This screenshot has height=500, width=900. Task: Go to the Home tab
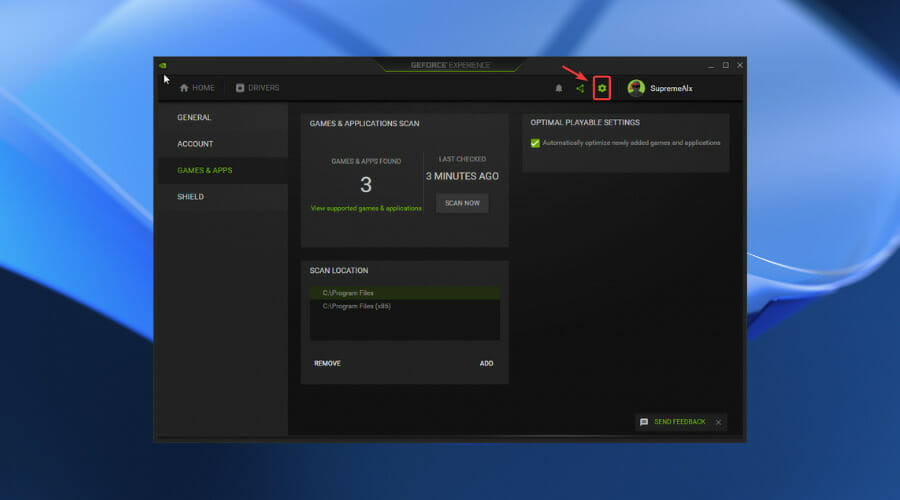(197, 88)
